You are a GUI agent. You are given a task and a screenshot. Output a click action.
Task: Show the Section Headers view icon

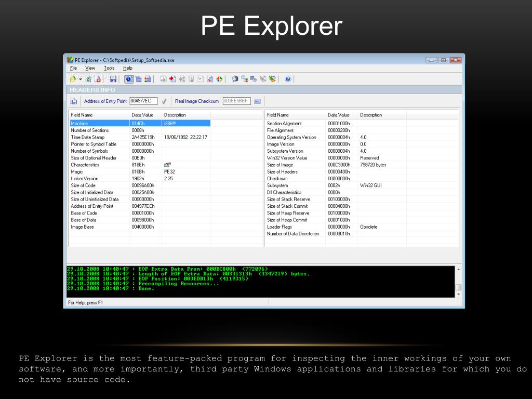tap(148, 79)
